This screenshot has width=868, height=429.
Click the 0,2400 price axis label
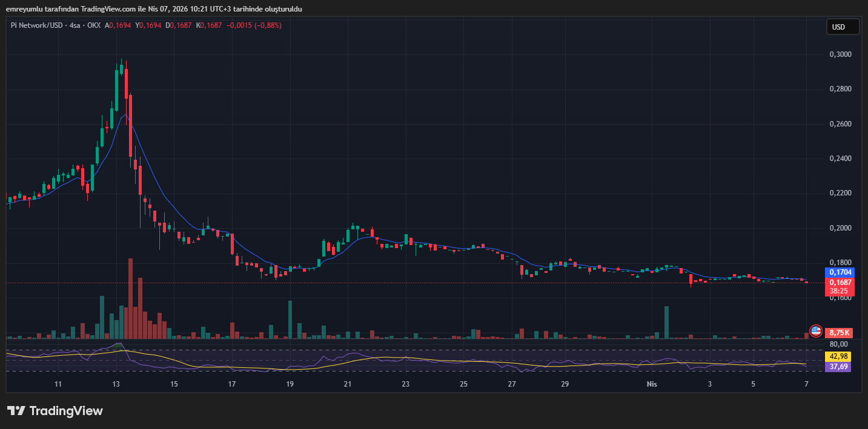[x=840, y=159]
